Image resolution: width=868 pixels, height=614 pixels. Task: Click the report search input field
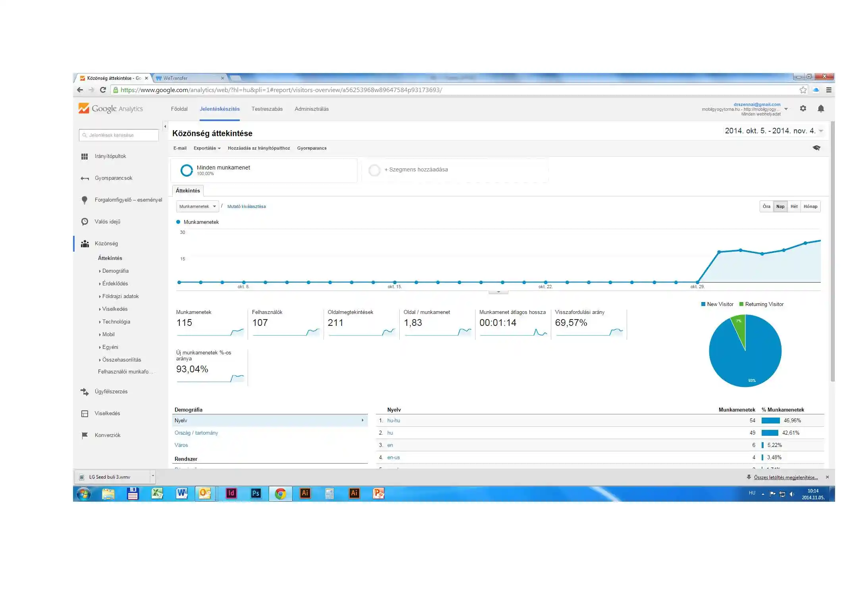click(x=119, y=135)
